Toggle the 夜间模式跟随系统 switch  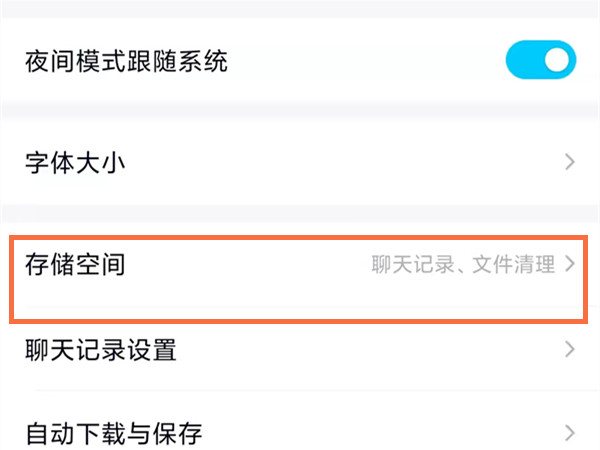coord(543,61)
